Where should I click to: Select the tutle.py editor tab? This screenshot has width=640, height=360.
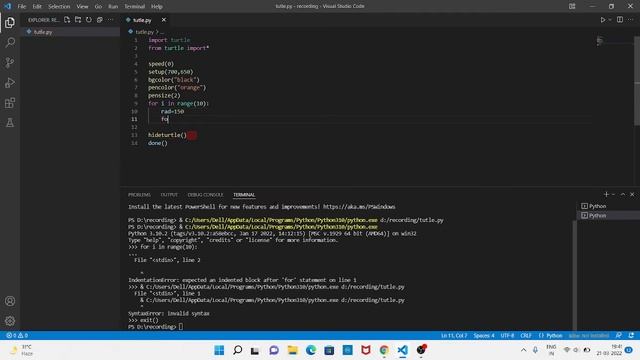tap(142, 20)
